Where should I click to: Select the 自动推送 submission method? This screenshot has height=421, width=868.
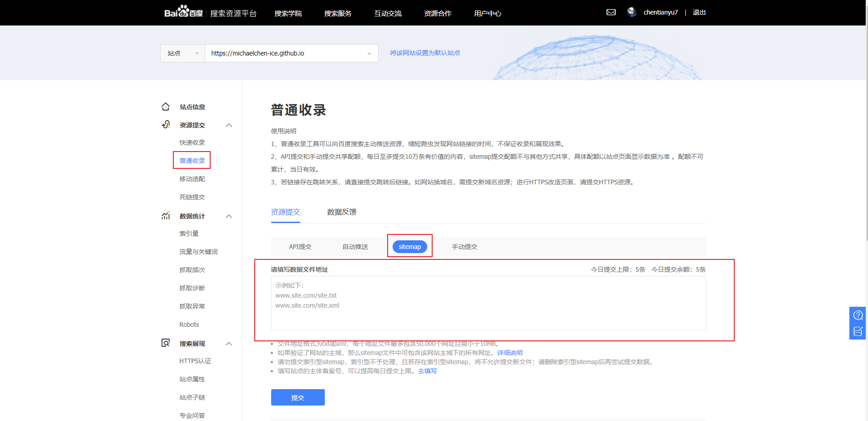pyautogui.click(x=355, y=247)
